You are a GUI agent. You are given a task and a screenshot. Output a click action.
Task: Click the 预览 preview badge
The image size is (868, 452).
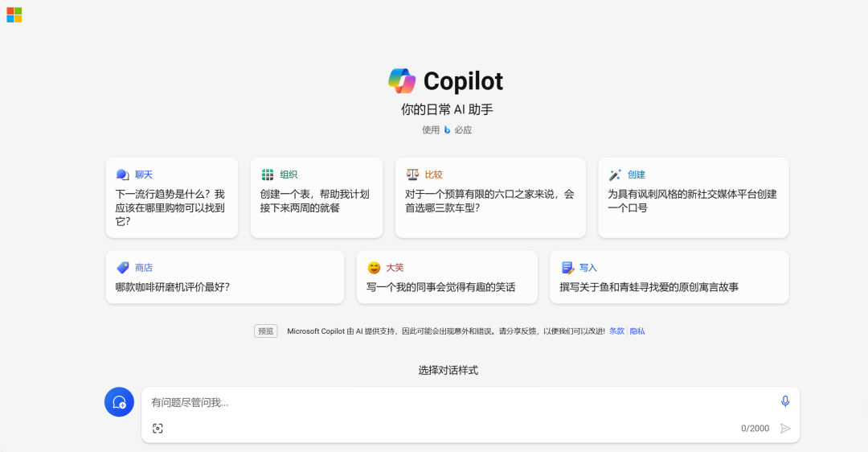pyautogui.click(x=266, y=331)
